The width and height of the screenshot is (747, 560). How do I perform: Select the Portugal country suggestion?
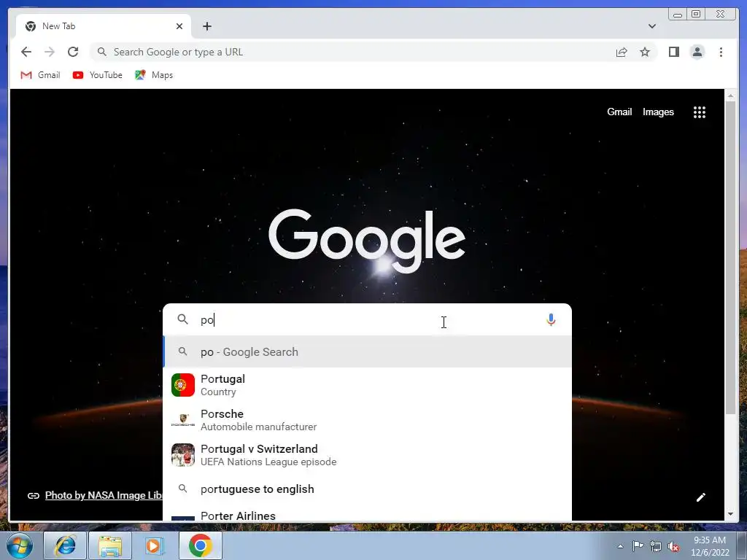pos(368,385)
